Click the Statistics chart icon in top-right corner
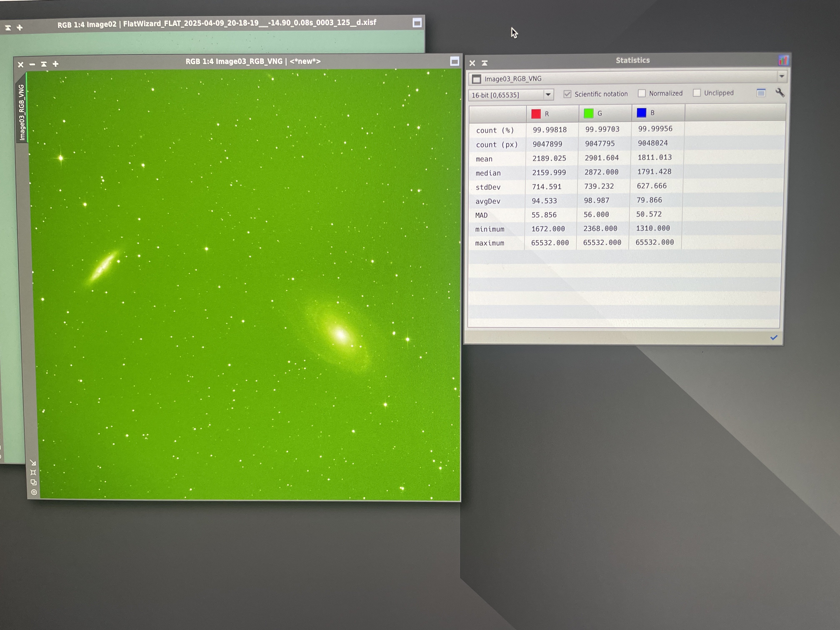Viewport: 840px width, 630px height. 783,60
